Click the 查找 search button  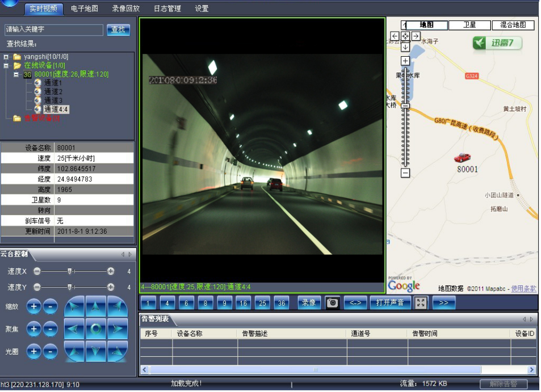[118, 30]
